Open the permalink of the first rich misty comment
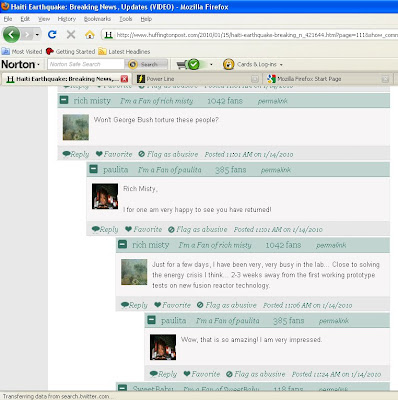The height and width of the screenshot is (400, 398). 272,101
